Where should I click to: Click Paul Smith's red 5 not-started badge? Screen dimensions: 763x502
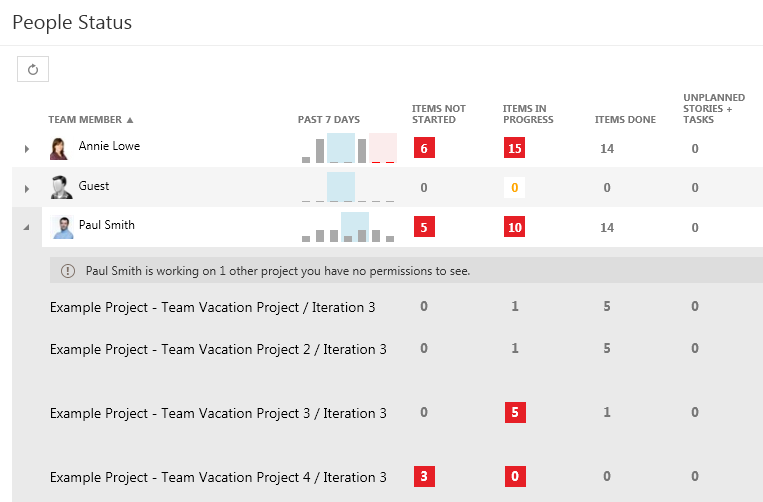coord(424,227)
